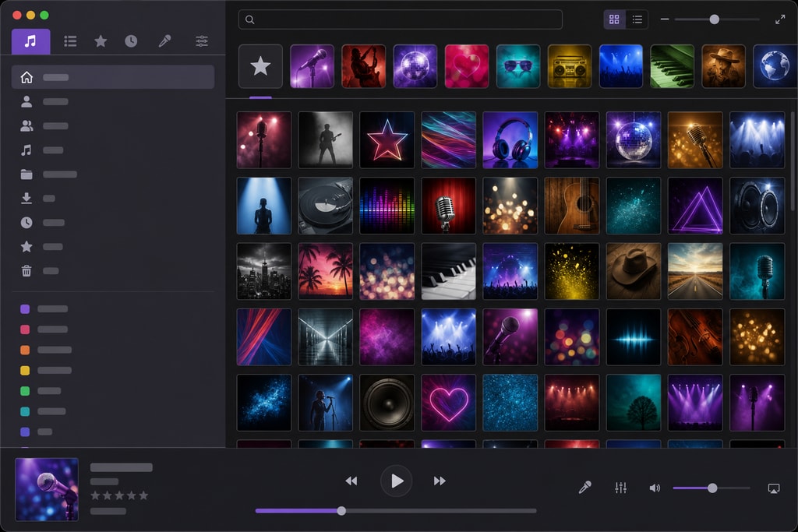Open the clock recents sidebar item

[x=26, y=222]
